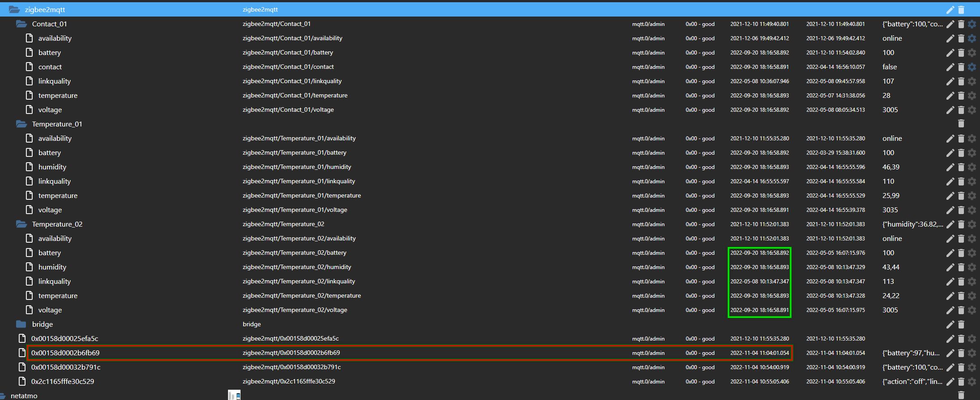This screenshot has width=980, height=400.
Task: Click the ID text zigbee2mqtt/Temperature_02/temperature
Action: [x=302, y=296]
